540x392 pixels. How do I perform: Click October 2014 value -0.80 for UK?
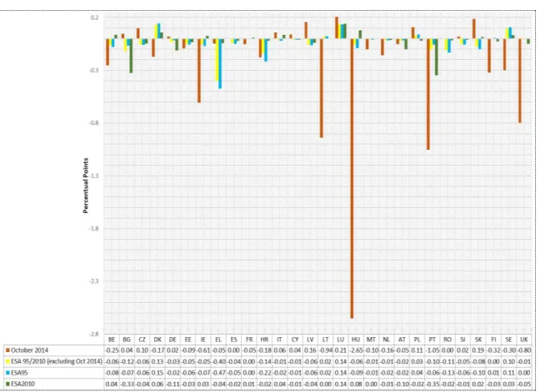(524, 350)
